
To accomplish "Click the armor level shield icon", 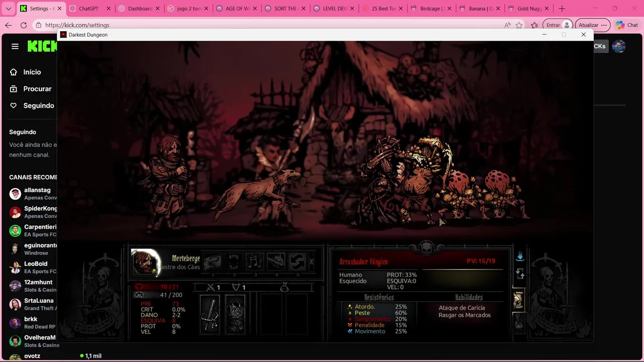I will (x=235, y=287).
